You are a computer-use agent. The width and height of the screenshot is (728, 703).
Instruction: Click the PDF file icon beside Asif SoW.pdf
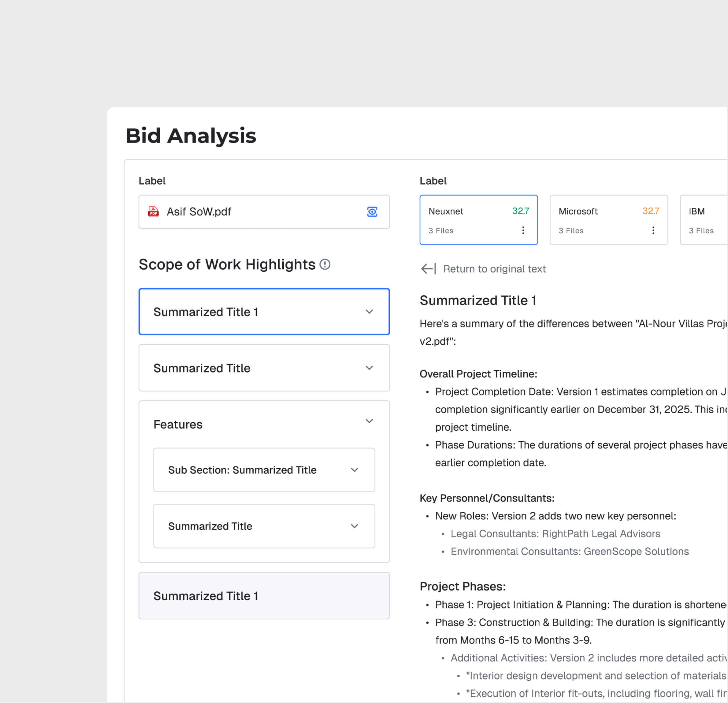[x=154, y=212]
